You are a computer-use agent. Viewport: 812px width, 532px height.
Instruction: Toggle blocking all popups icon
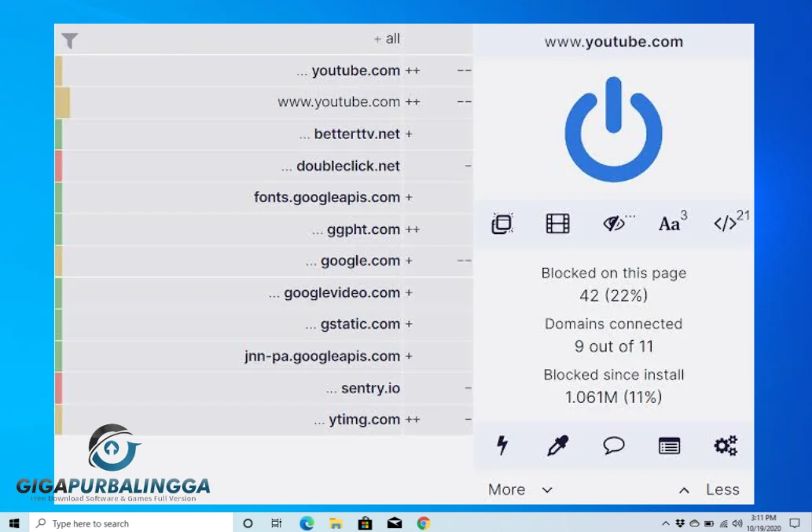tap(502, 223)
